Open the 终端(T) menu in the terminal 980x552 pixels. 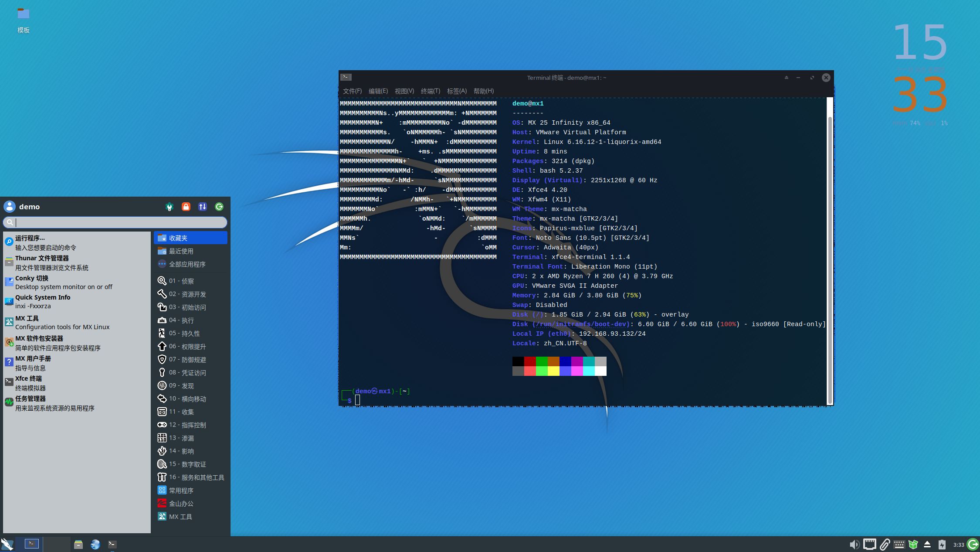430,91
